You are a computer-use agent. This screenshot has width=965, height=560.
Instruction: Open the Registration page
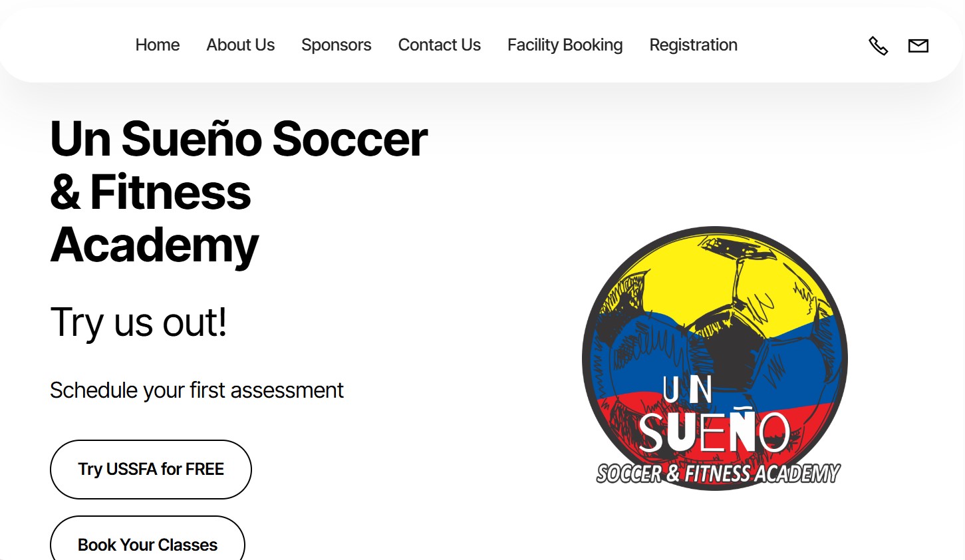[693, 45]
